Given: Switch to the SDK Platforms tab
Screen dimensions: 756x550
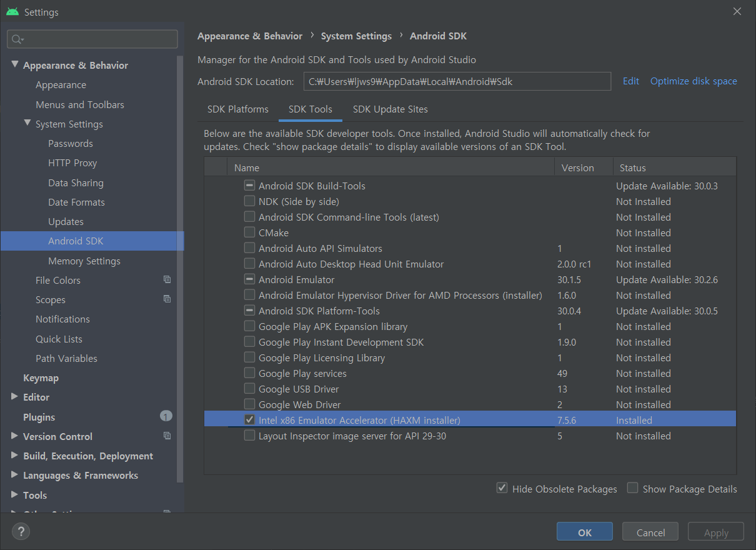Looking at the screenshot, I should [x=237, y=109].
